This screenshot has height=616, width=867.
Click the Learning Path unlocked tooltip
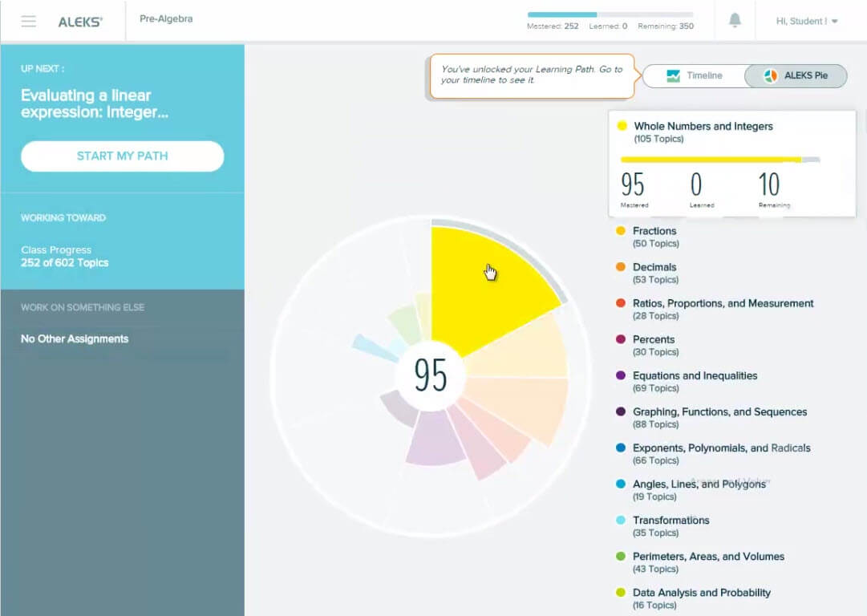pos(532,75)
